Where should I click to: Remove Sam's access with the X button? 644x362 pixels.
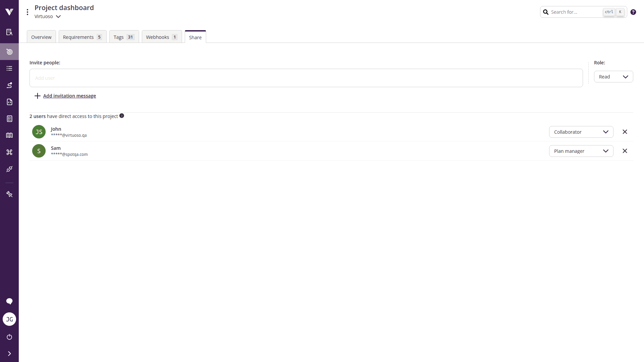tap(625, 151)
